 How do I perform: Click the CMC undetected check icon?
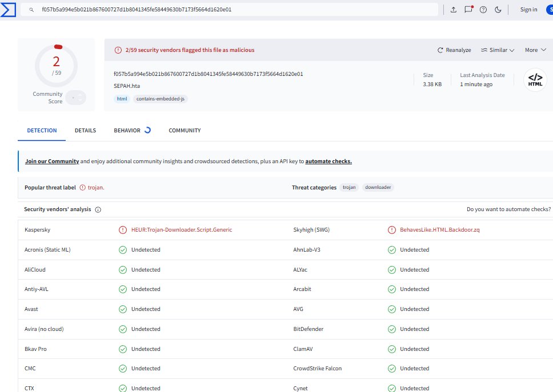click(x=123, y=369)
